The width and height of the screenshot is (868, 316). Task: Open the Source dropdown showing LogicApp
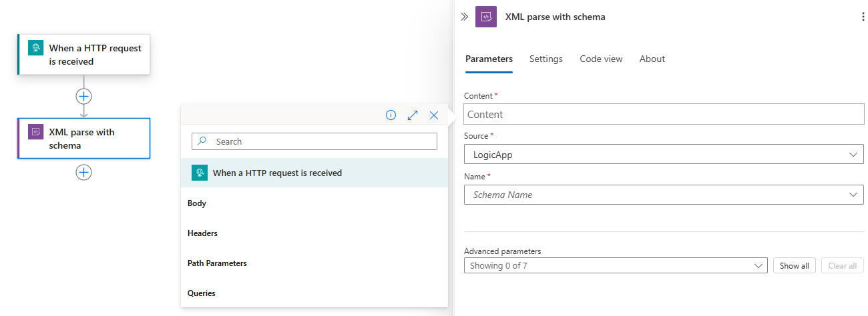tap(663, 155)
